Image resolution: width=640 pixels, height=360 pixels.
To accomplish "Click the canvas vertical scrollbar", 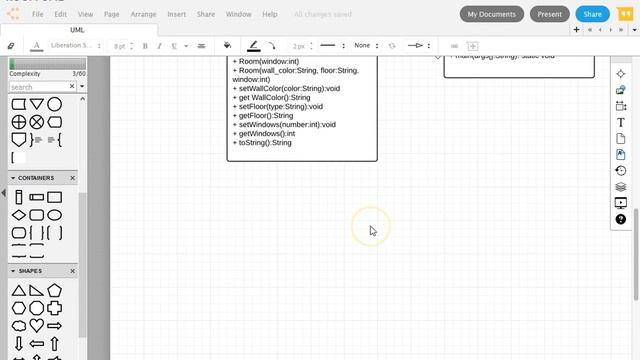I will 636,254.
